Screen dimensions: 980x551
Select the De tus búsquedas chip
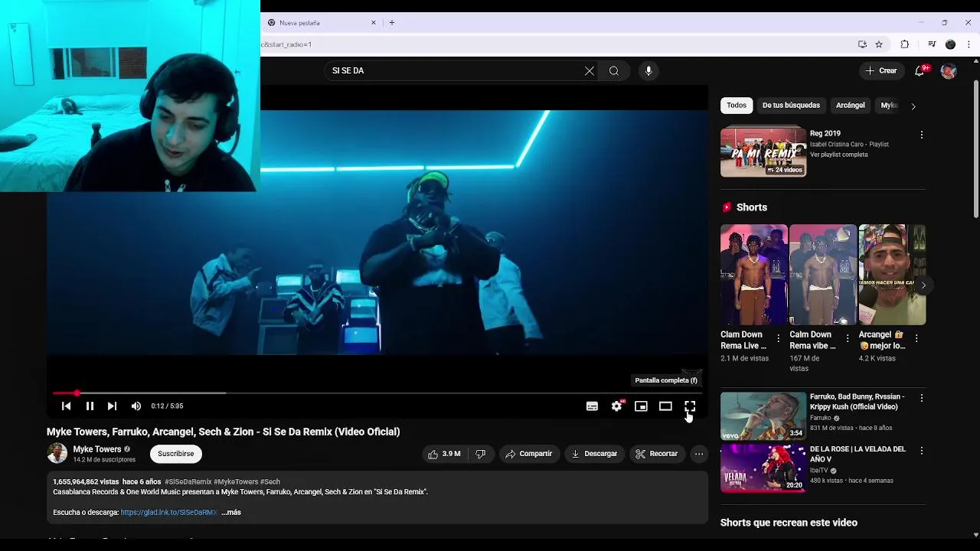pos(791,106)
